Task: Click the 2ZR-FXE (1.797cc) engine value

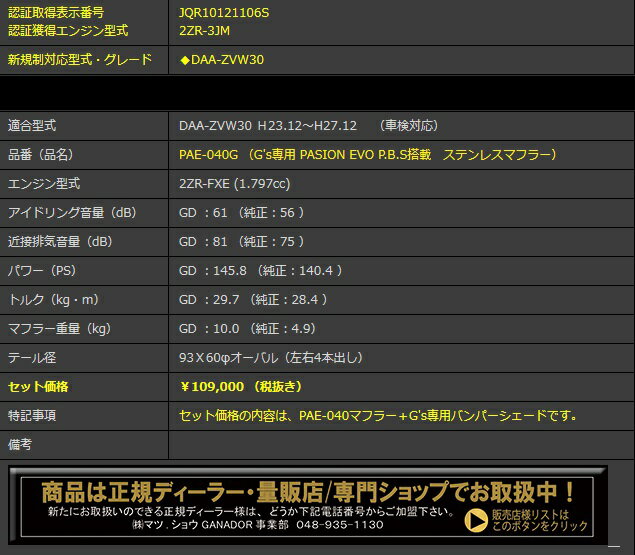Action: (x=234, y=184)
